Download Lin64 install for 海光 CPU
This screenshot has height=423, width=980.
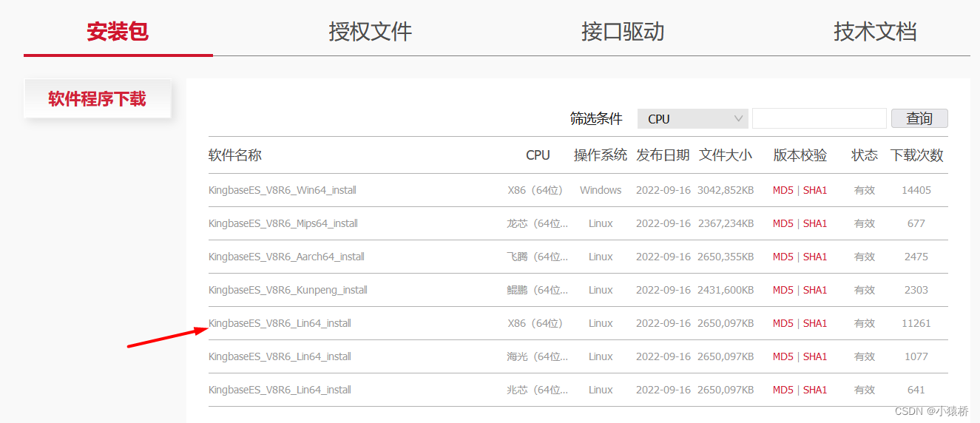[x=280, y=356]
